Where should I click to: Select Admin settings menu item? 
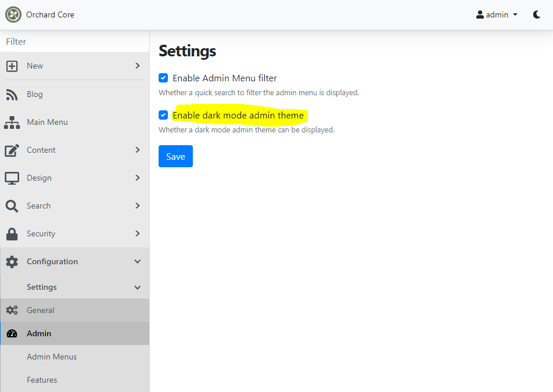coord(75,333)
